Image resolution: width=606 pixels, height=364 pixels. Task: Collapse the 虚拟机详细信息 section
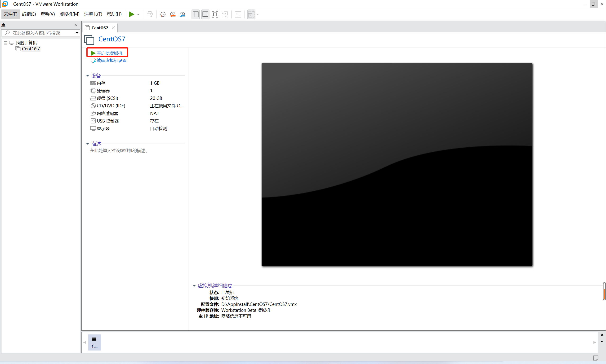194,285
